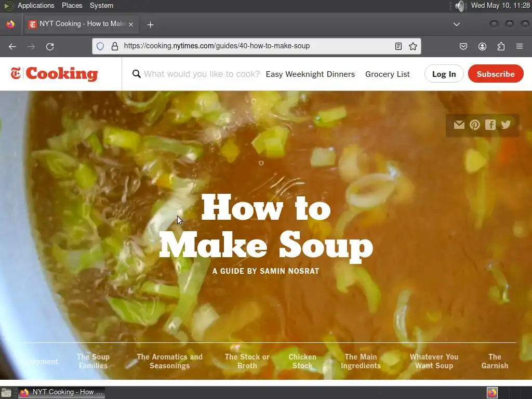532x399 pixels.
Task: Click the Log In button
Action: (444, 74)
